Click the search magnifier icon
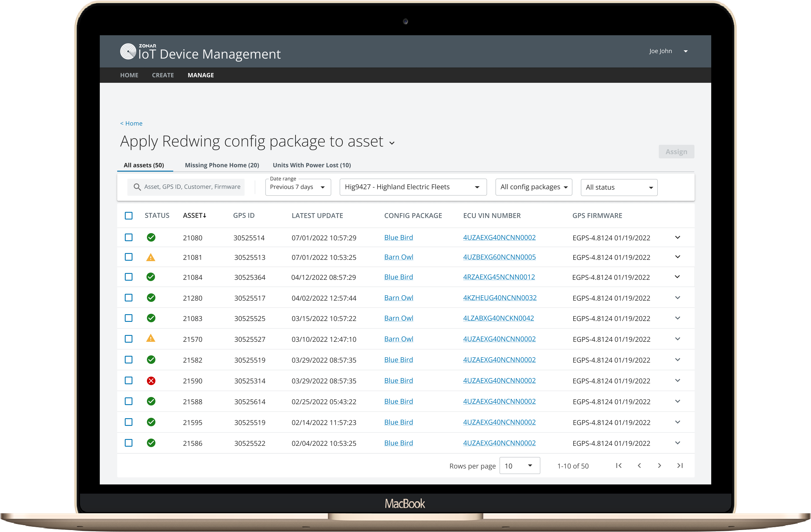This screenshot has height=532, width=811. (137, 187)
